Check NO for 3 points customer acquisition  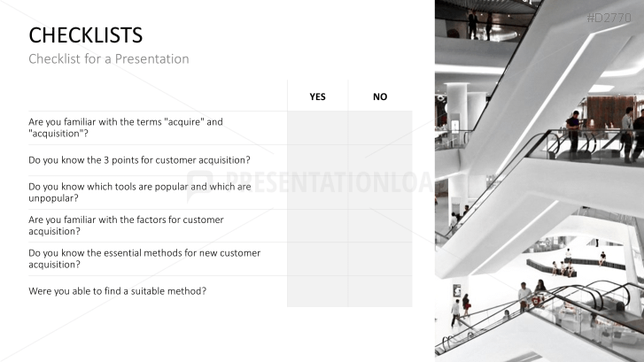pos(380,160)
